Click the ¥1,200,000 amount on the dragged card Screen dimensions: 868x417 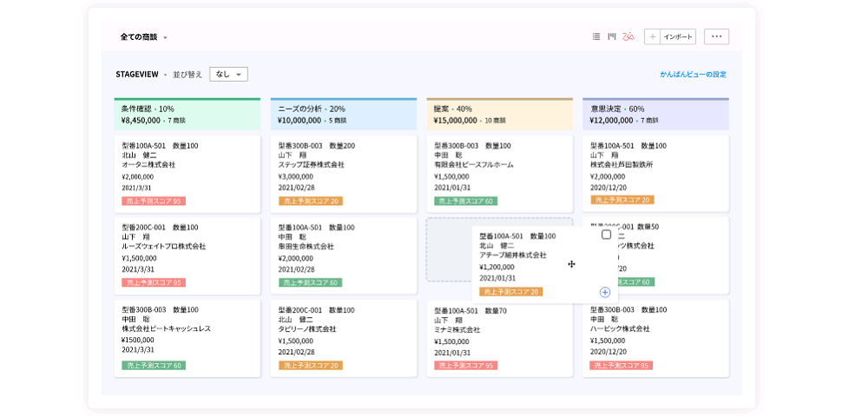(497, 267)
